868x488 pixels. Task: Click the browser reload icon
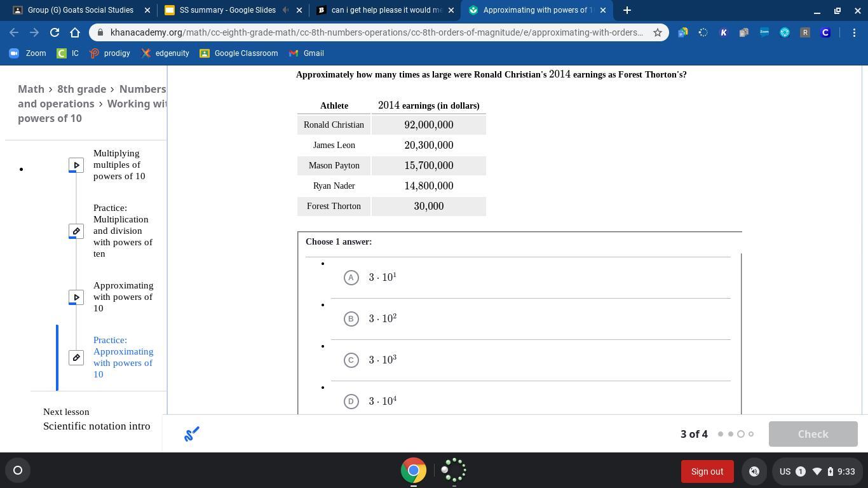(55, 32)
